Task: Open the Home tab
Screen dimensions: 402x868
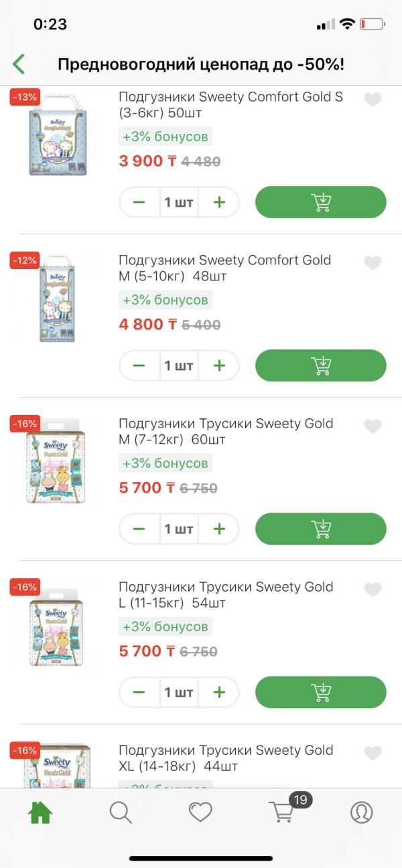Action: tap(40, 812)
